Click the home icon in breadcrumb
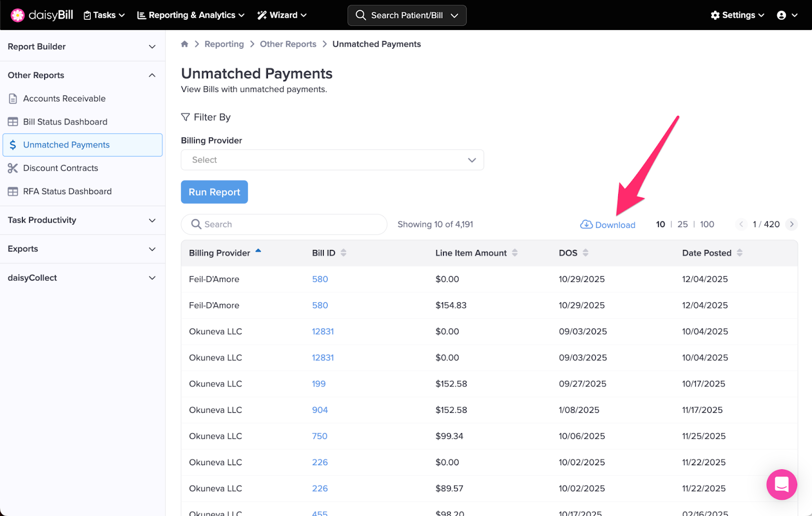Screen dimensions: 812x516 (x=185, y=44)
